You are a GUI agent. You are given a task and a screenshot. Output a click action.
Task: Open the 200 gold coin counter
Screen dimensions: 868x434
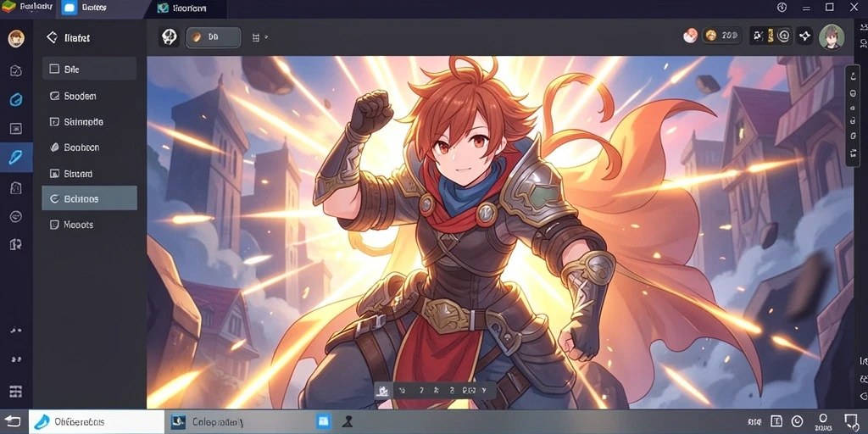point(722,36)
